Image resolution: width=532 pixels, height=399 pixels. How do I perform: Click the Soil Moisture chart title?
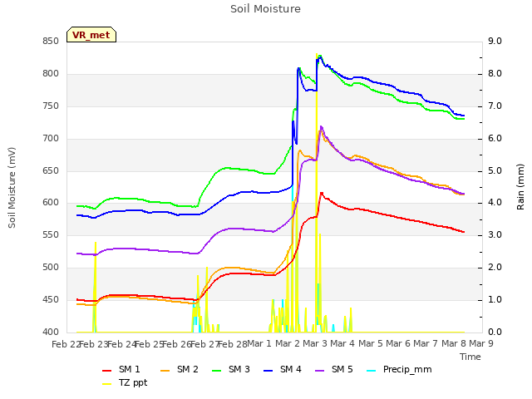[265, 9]
